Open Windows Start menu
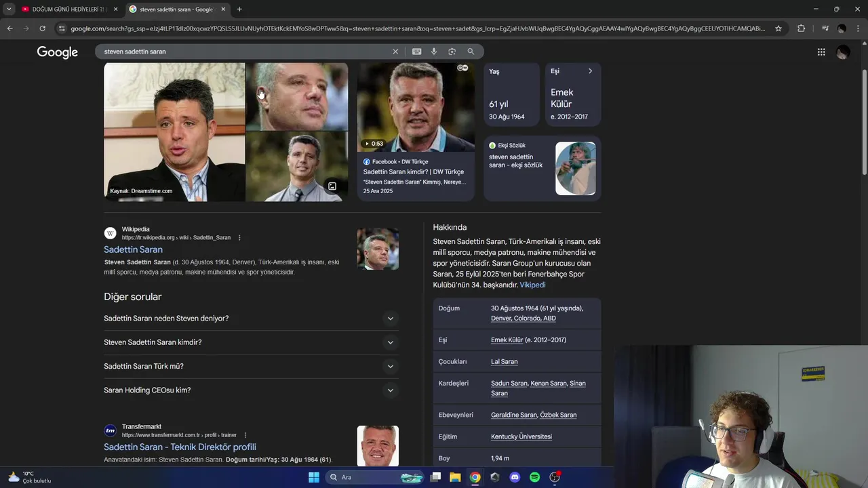The height and width of the screenshot is (488, 868). 314,477
